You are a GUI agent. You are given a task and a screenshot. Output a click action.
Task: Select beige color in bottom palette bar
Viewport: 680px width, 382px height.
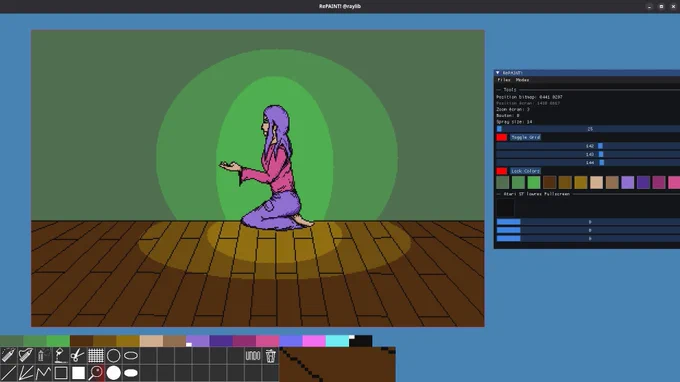pos(151,341)
